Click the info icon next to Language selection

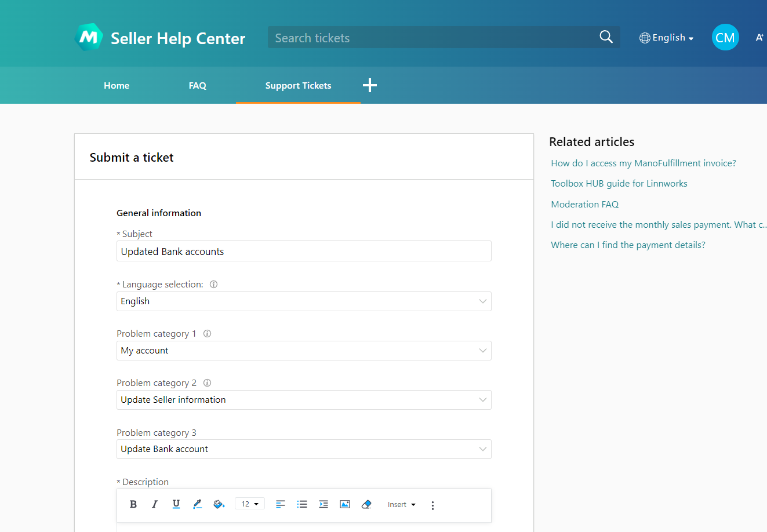coord(213,284)
